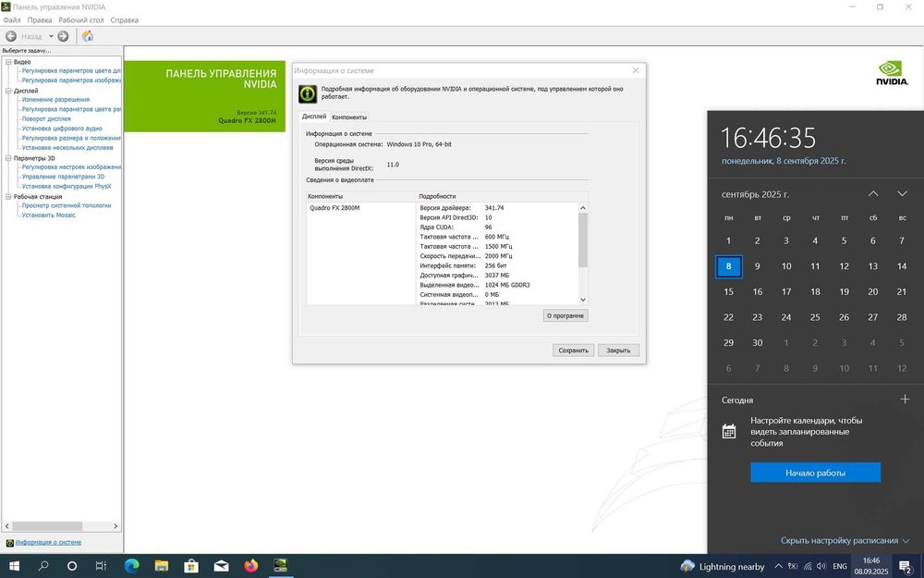Collapse the Видео tree node

click(x=8, y=61)
